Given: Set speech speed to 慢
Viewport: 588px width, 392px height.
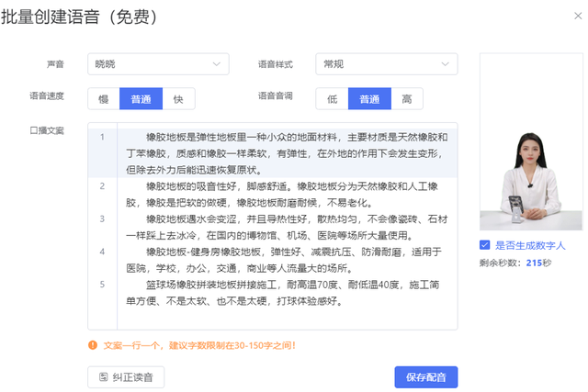Looking at the screenshot, I should [104, 99].
